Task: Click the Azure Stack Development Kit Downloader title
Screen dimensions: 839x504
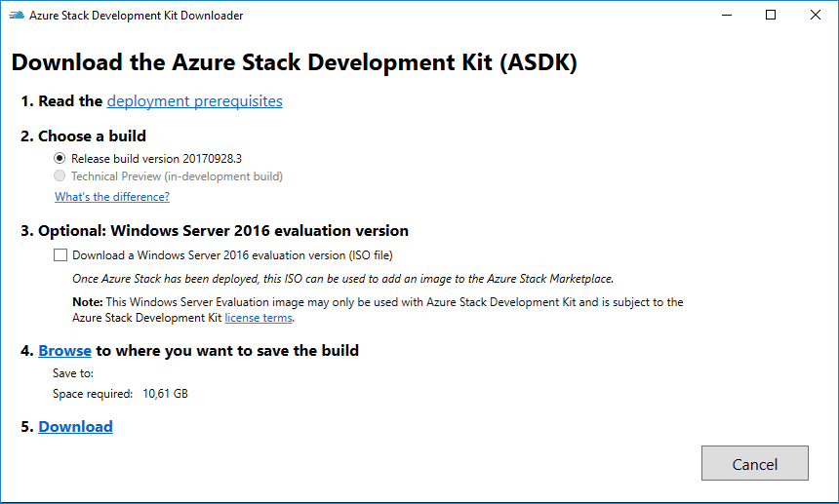Action: [136, 16]
